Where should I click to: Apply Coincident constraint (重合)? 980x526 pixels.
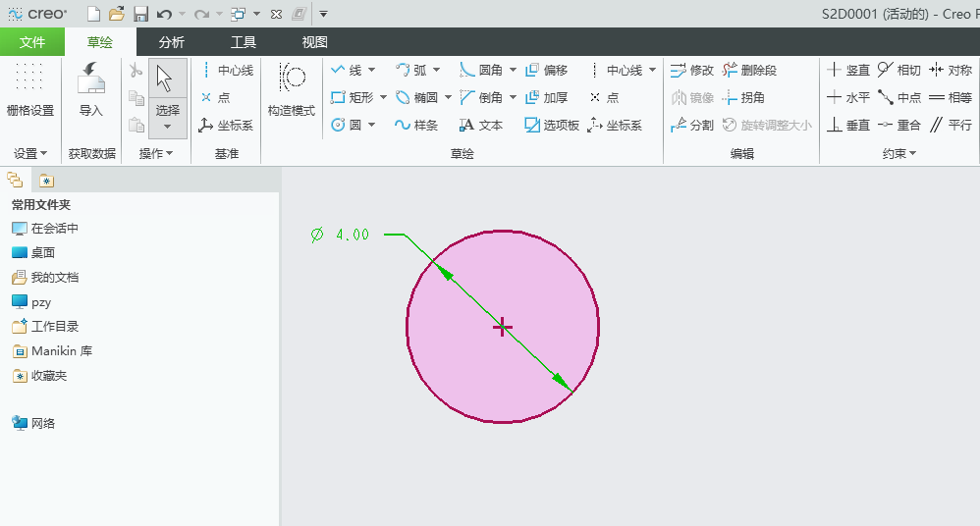899,125
